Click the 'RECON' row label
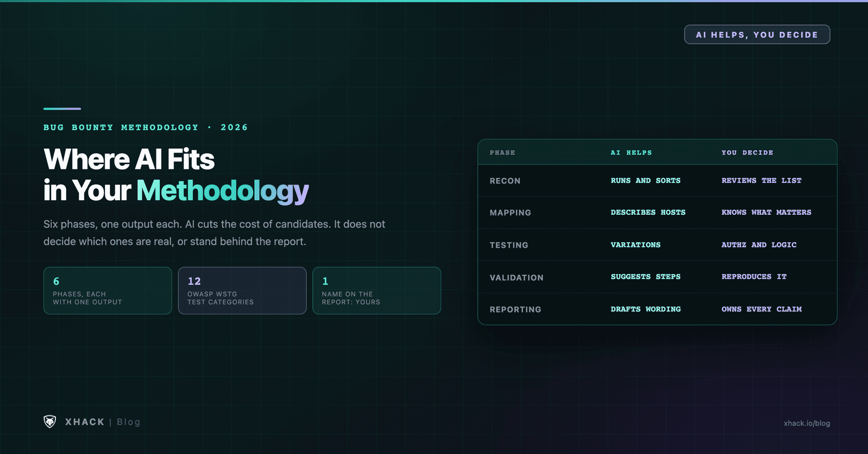This screenshot has width=868, height=454. pos(505,181)
